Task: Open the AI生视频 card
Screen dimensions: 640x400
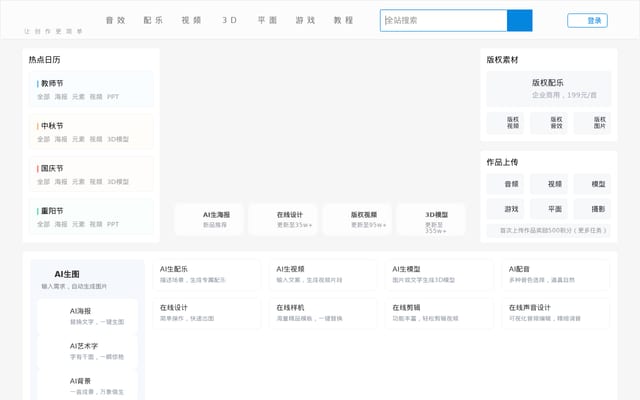Action: tap(323, 274)
